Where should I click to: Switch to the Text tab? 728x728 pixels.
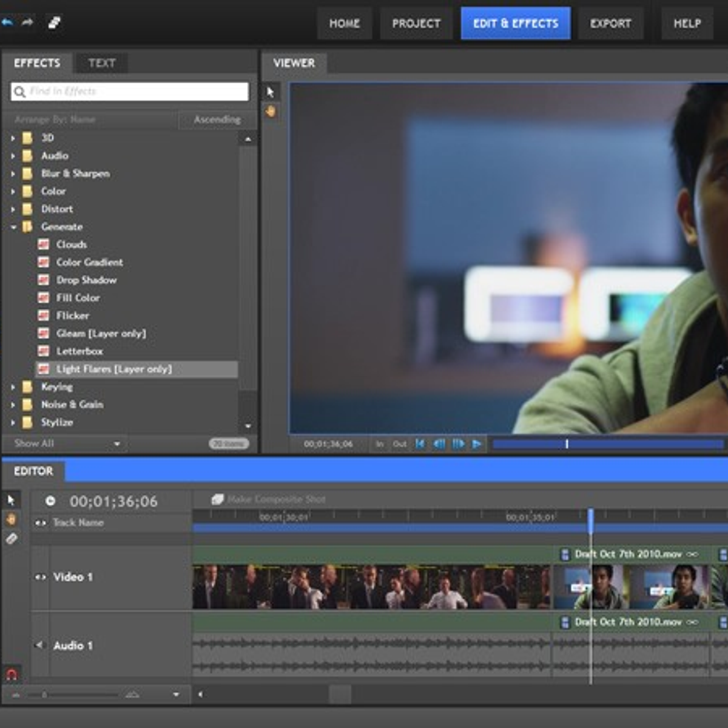(x=101, y=63)
